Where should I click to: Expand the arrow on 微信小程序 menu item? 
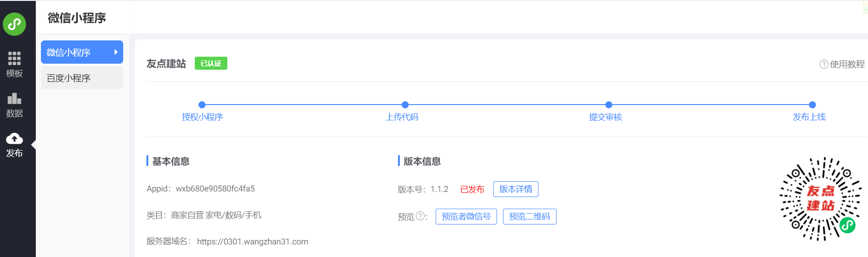point(116,52)
